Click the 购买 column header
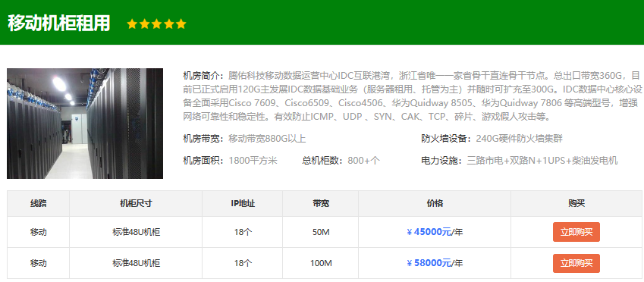 576,204
